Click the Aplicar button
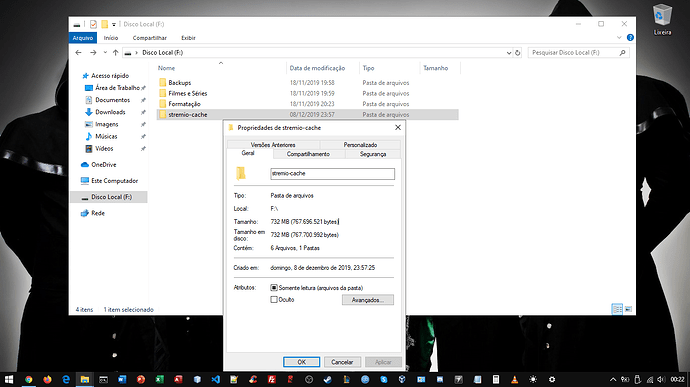690x387 pixels. coord(383,362)
